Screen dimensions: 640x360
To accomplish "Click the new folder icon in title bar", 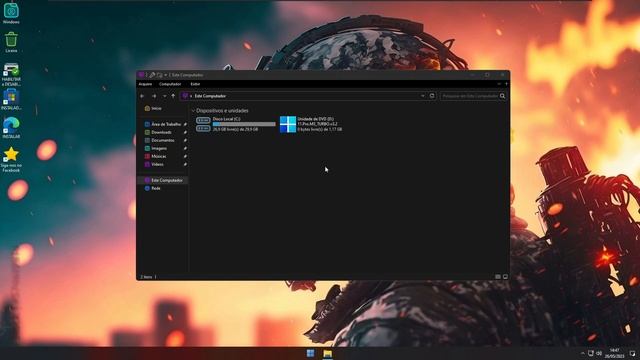I will click(160, 75).
